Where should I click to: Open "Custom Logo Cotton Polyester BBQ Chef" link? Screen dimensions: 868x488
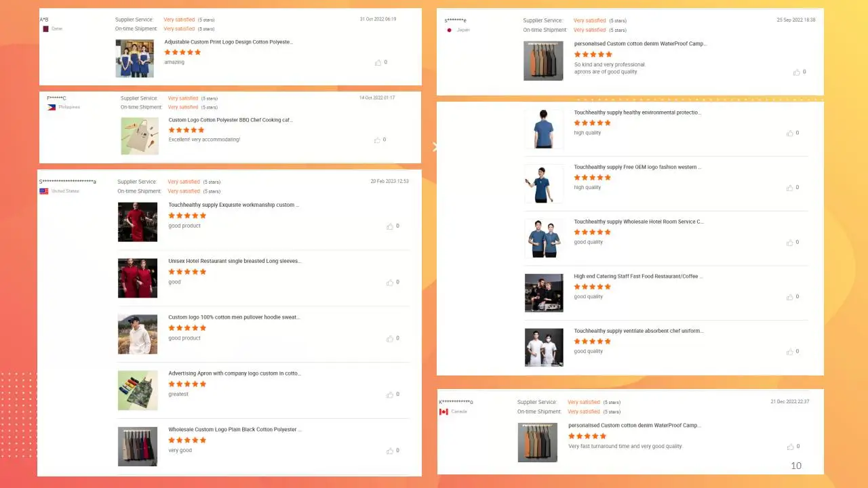click(x=231, y=120)
